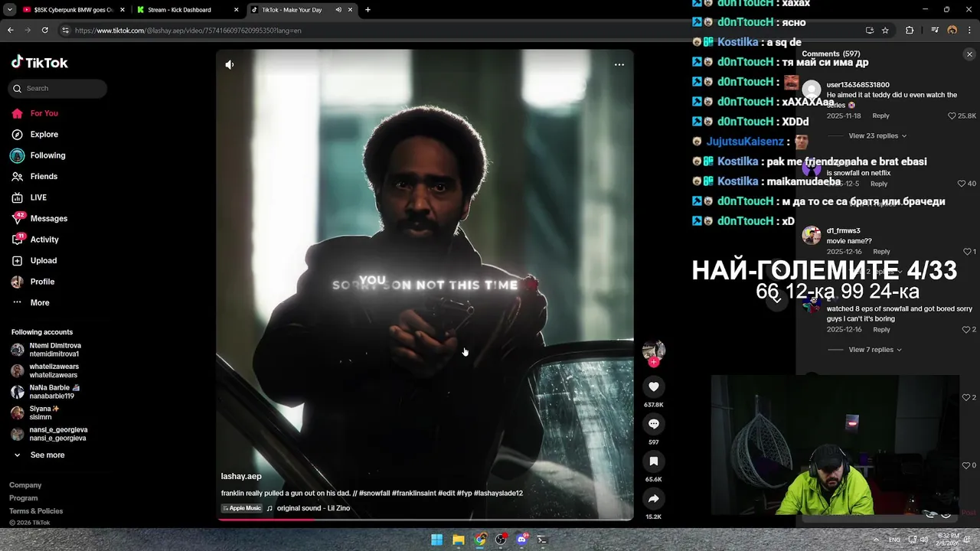Go back in browser history
This screenshot has height=551, width=980.
11,31
